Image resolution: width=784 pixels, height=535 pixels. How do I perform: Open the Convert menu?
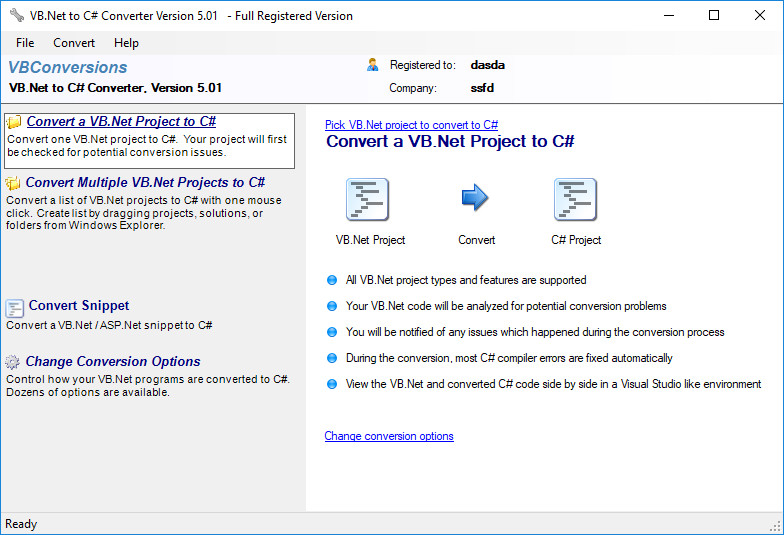(74, 43)
